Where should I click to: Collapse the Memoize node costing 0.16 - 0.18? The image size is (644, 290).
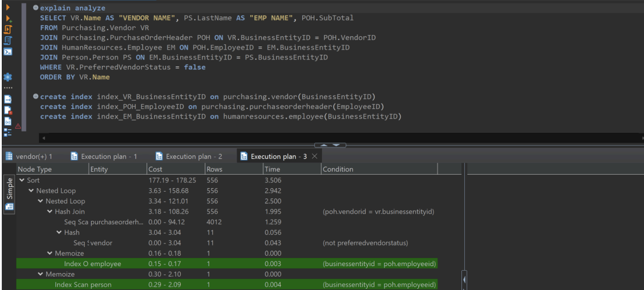coord(50,253)
